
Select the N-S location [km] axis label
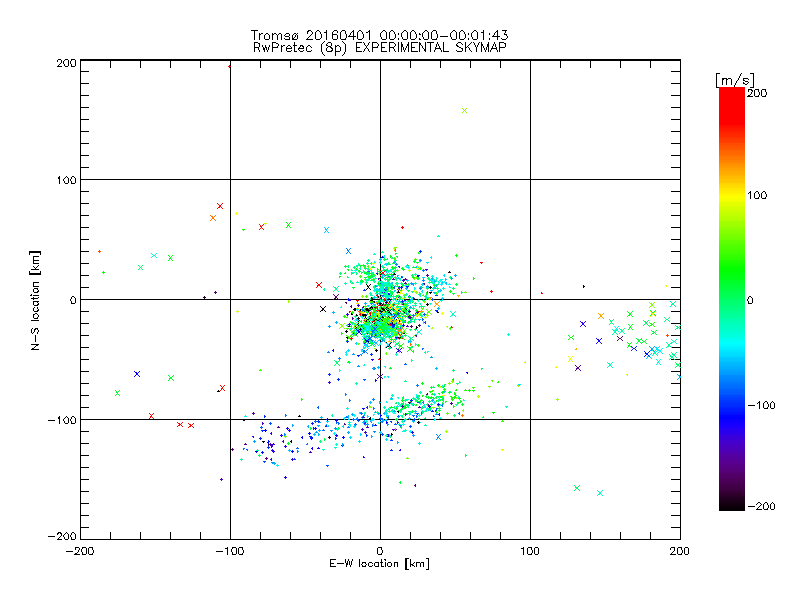(35, 300)
